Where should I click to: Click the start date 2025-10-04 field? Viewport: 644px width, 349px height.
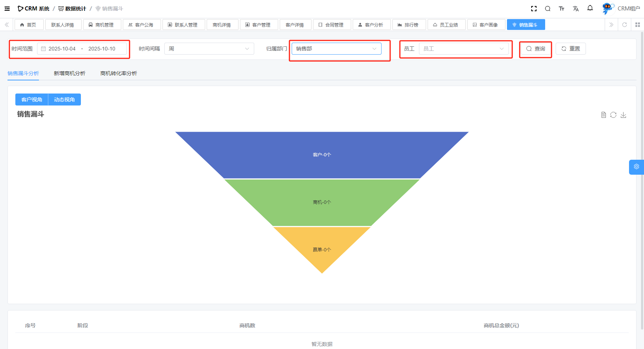click(x=62, y=49)
